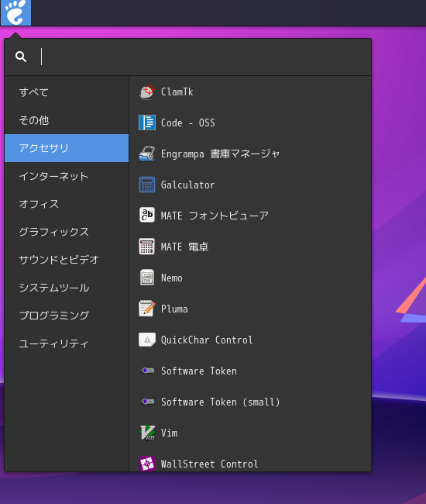Click the search magnifier icon
Screen dimensions: 426x504
pos(21,57)
